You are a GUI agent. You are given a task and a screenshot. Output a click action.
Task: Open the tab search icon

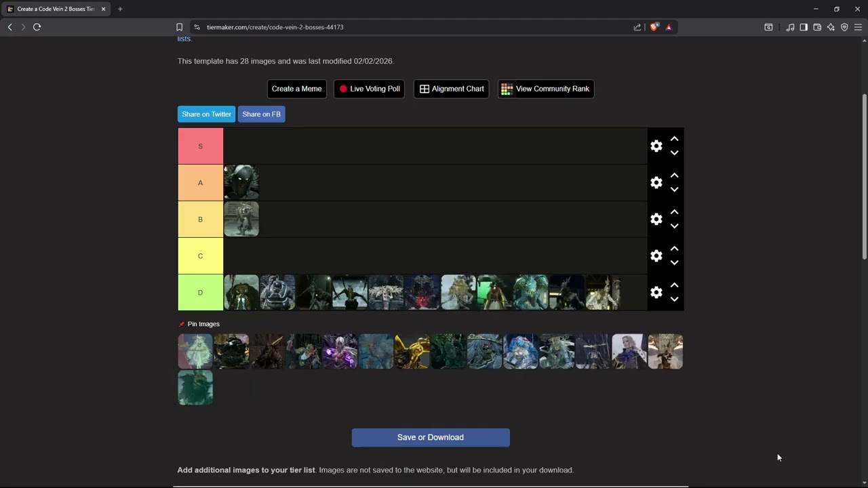(x=768, y=27)
